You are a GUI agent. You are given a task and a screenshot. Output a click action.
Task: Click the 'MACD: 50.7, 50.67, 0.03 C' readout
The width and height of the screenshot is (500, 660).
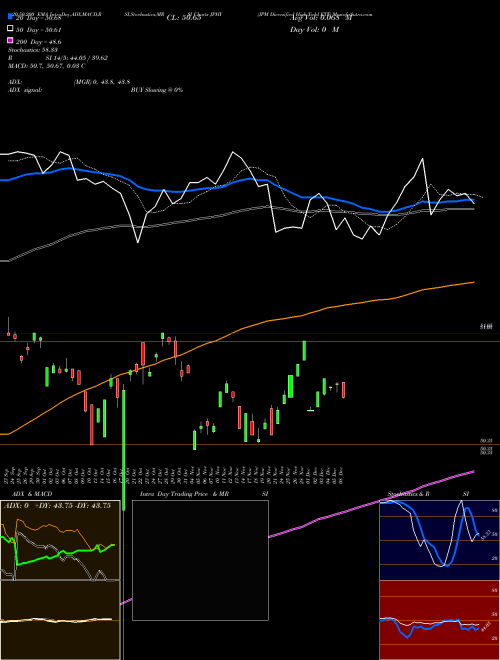(47, 66)
